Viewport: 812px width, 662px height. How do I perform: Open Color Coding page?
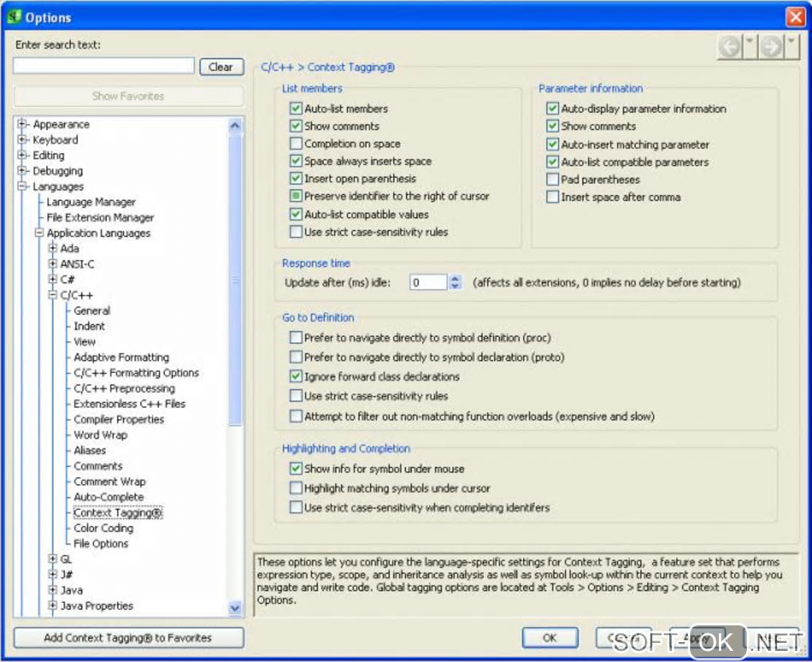click(x=103, y=527)
